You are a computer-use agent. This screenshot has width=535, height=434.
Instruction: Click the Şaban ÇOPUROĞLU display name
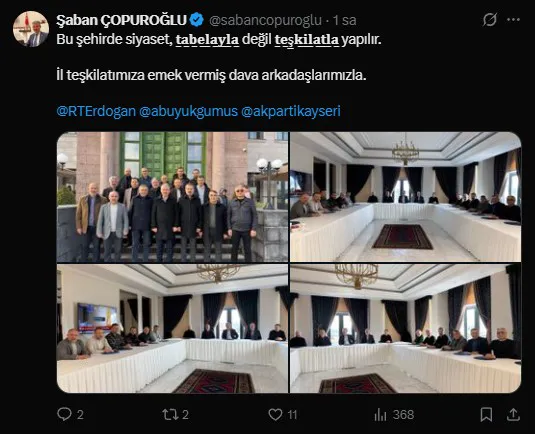[x=122, y=20]
